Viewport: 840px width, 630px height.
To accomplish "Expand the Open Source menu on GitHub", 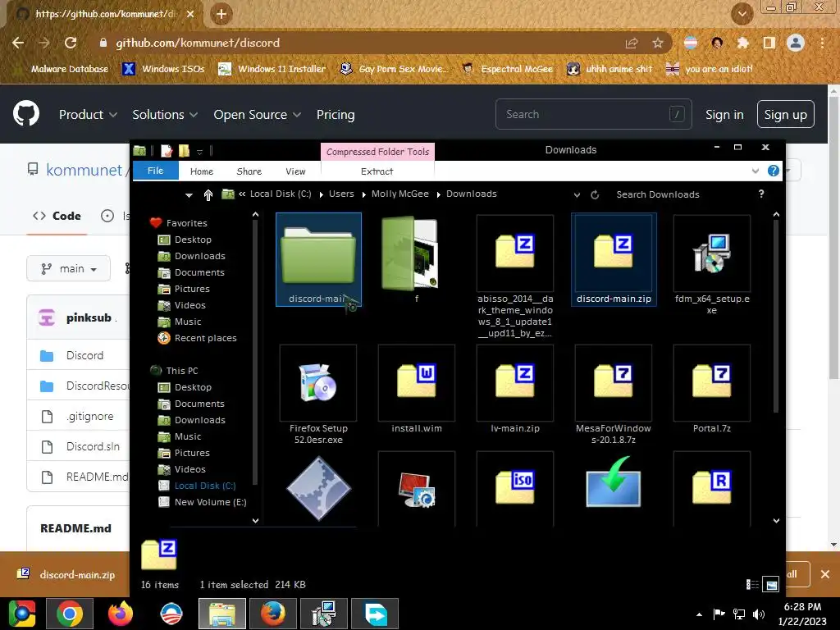I will (x=257, y=115).
